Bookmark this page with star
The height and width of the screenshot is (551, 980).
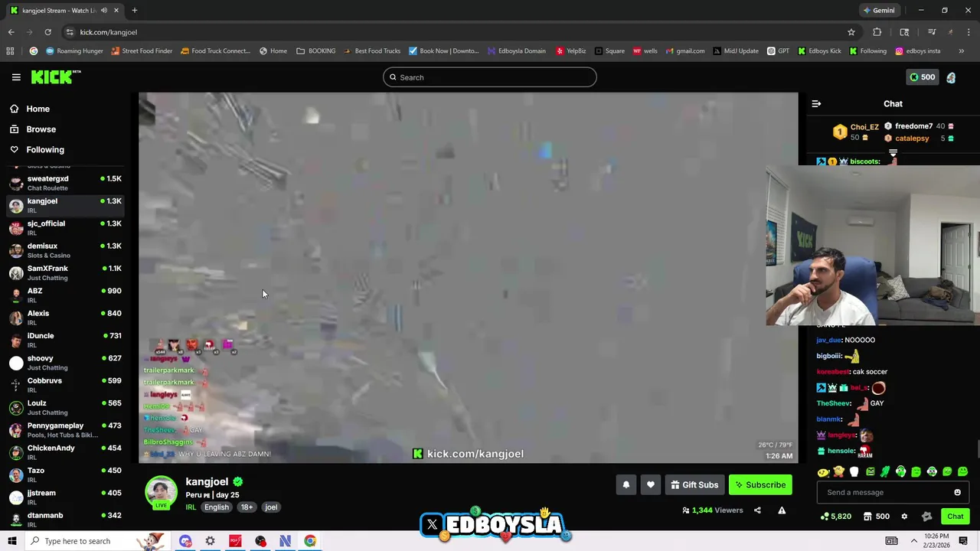pos(851,32)
